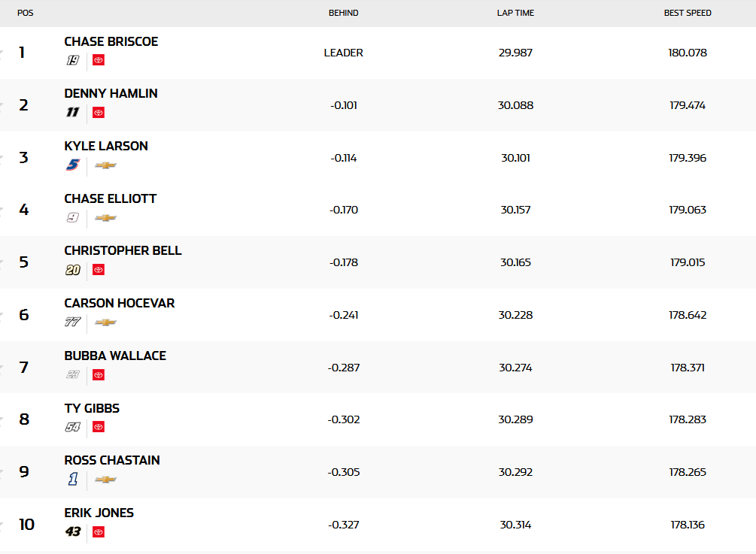The image size is (756, 554).
Task: Click Carson Hocevar's number 77 car badge
Action: pyautogui.click(x=72, y=322)
